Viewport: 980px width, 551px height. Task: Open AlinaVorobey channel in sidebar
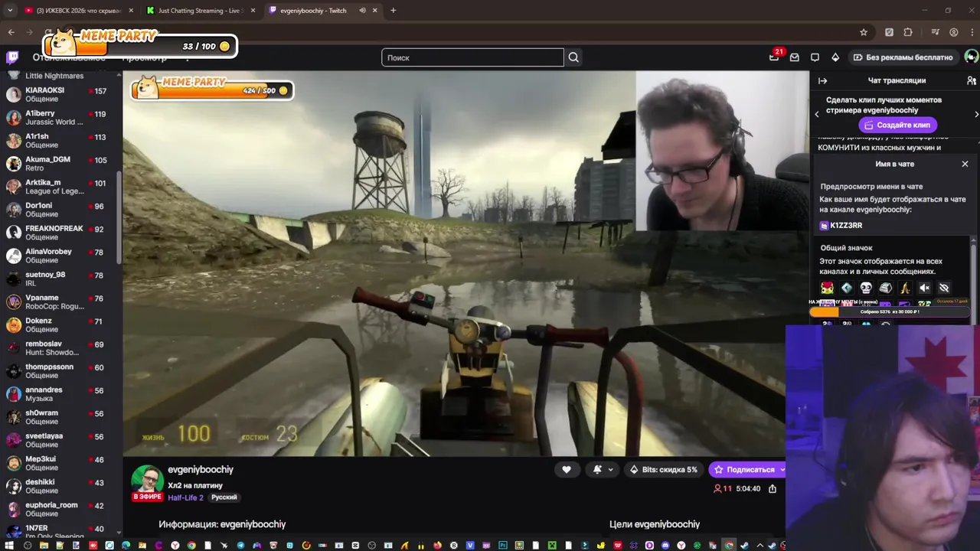click(60, 256)
